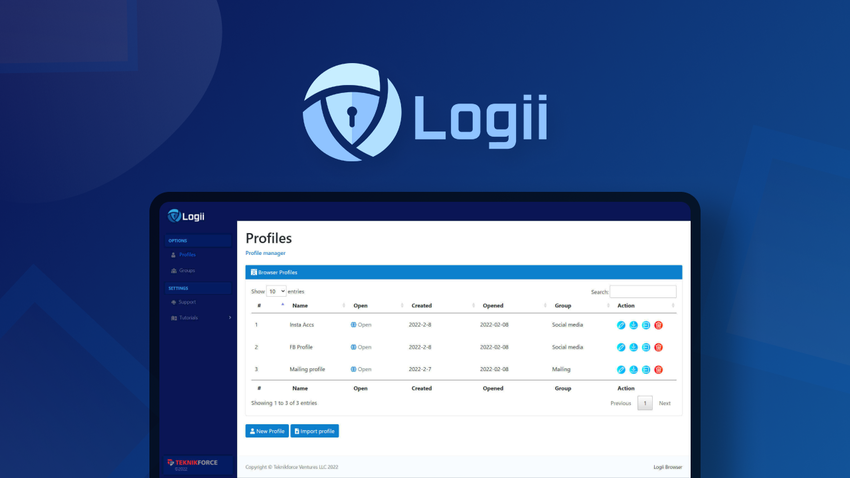
Task: Click the 'Mailing' group cell
Action: point(561,369)
